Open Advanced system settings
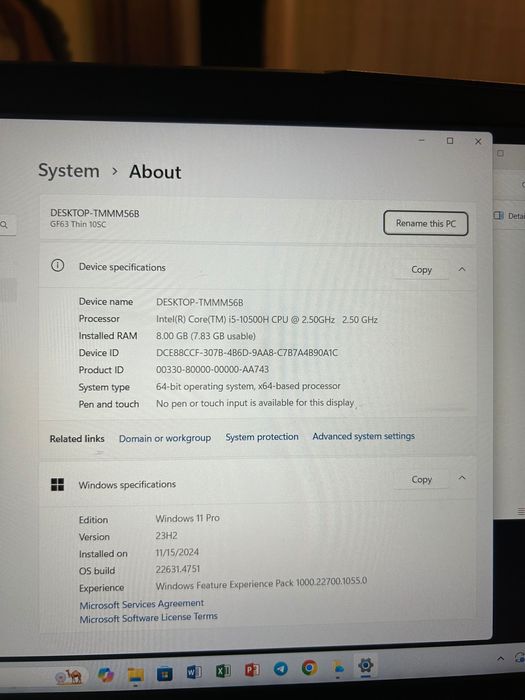Image resolution: width=525 pixels, height=700 pixels. 363,436
